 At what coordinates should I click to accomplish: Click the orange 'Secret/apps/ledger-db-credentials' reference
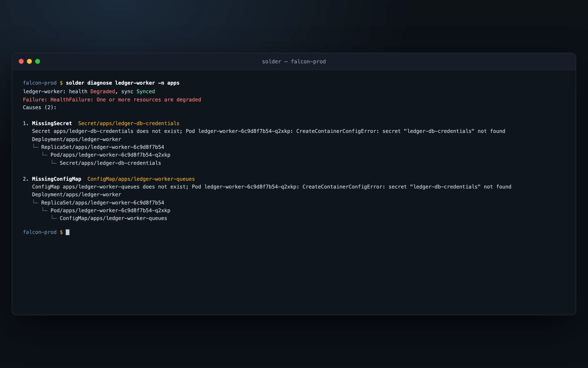[x=129, y=123]
